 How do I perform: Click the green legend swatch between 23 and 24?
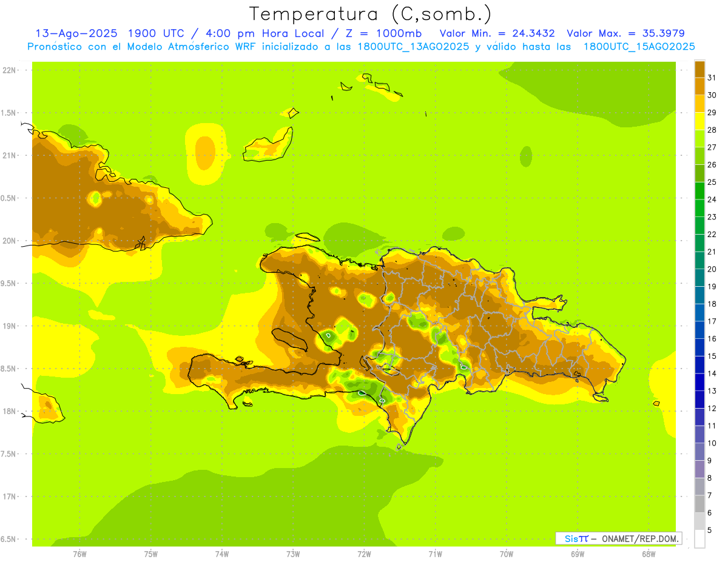(x=699, y=208)
